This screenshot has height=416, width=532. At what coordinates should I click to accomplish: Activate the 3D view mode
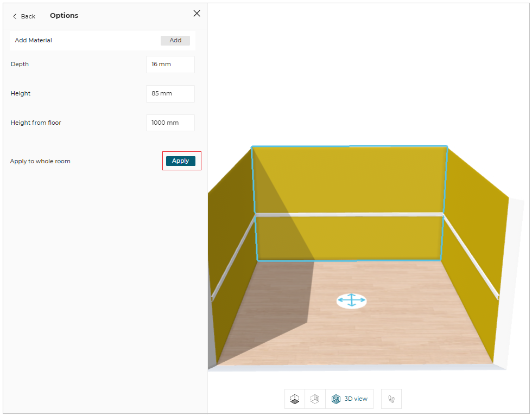(x=350, y=399)
